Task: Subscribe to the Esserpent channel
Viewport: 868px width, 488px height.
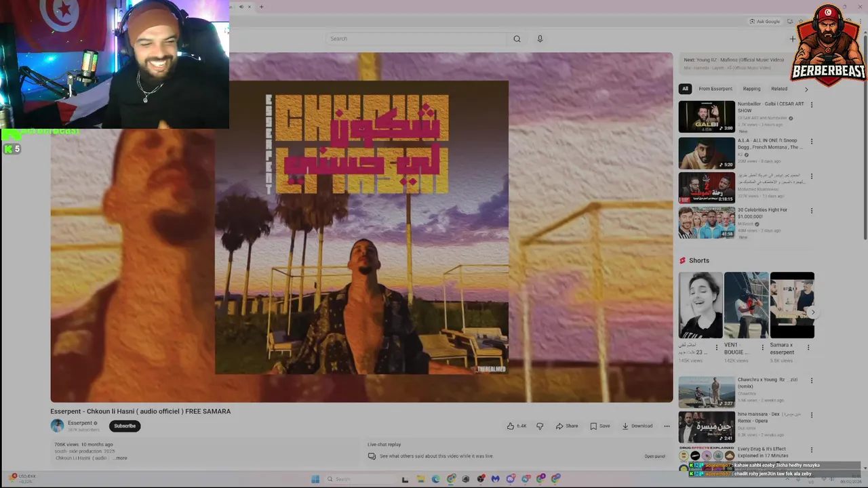Action: (125, 426)
